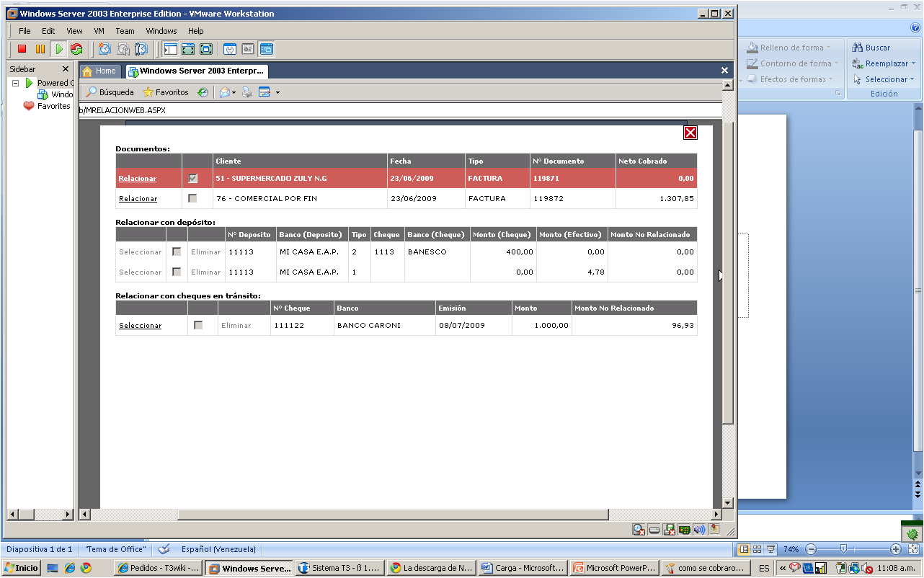924x578 pixels.
Task: Click the zoom out minus button
Action: [x=811, y=548]
